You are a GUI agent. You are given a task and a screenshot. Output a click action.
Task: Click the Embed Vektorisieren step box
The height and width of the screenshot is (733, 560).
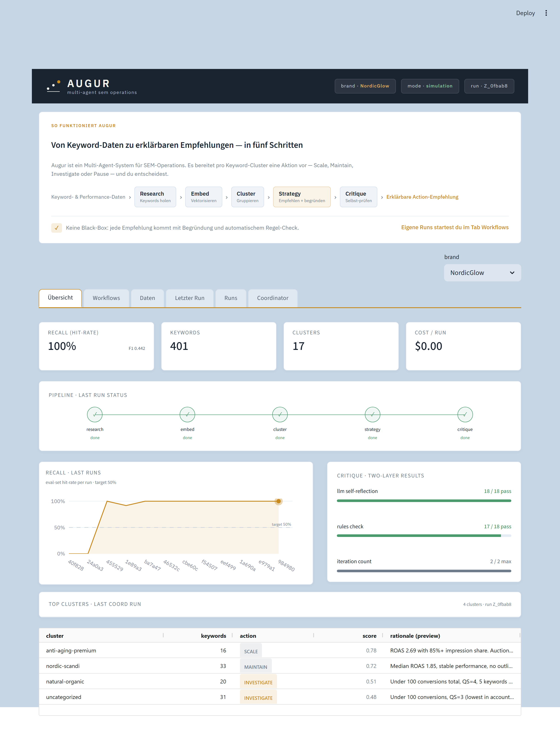[x=204, y=197]
